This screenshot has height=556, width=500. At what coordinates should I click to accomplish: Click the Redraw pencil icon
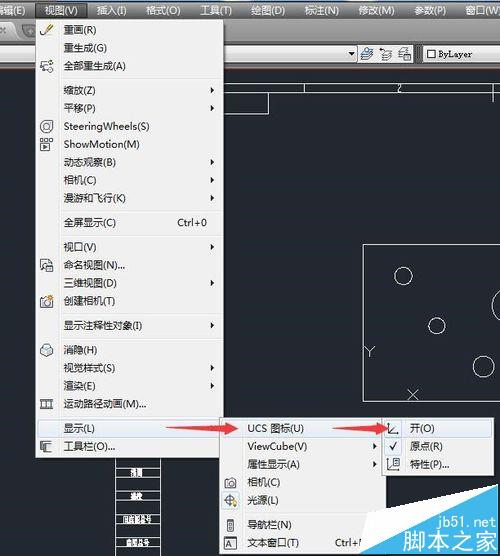(47, 30)
